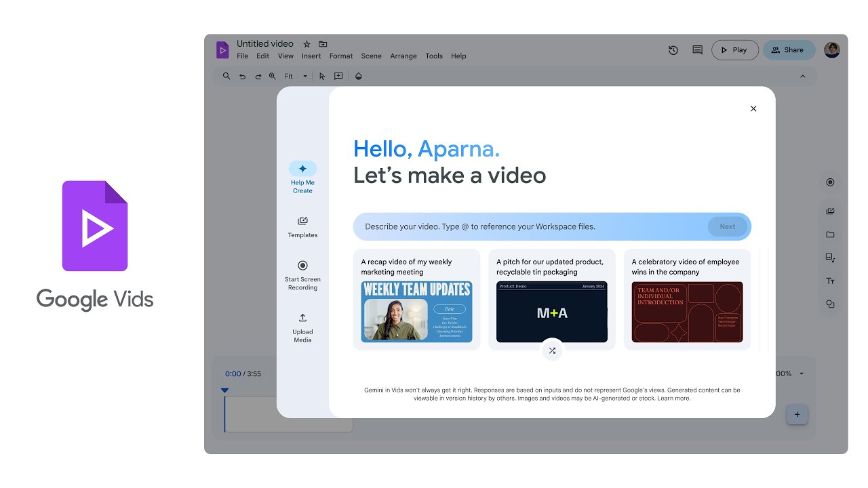Click the Undo icon in the toolbar
This screenshot has width=868, height=488.
pyautogui.click(x=242, y=76)
